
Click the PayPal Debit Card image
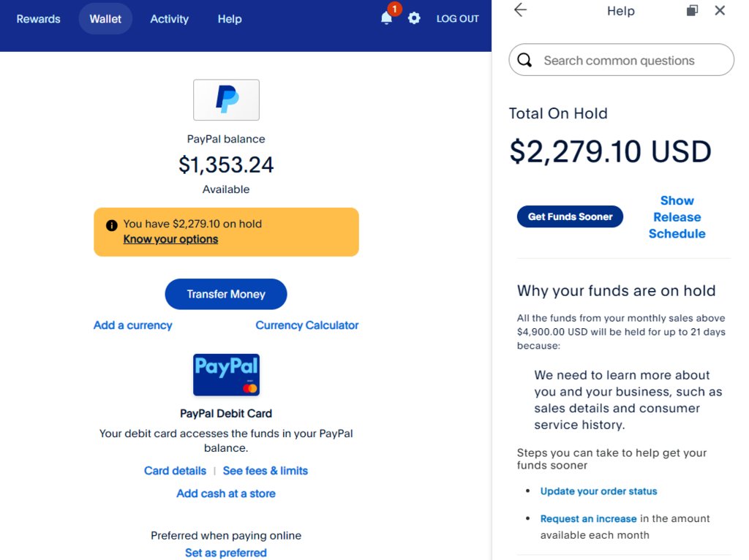[x=227, y=375]
